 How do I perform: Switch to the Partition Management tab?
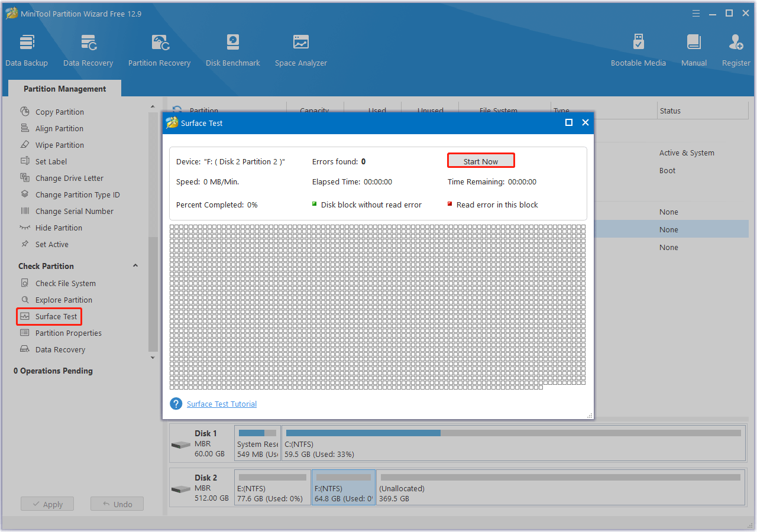click(x=64, y=88)
